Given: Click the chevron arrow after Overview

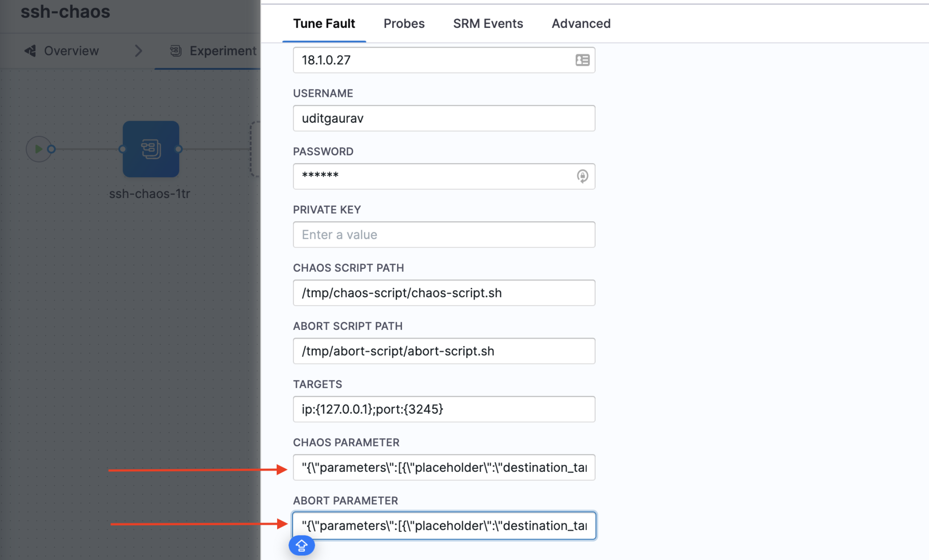Looking at the screenshot, I should point(138,51).
